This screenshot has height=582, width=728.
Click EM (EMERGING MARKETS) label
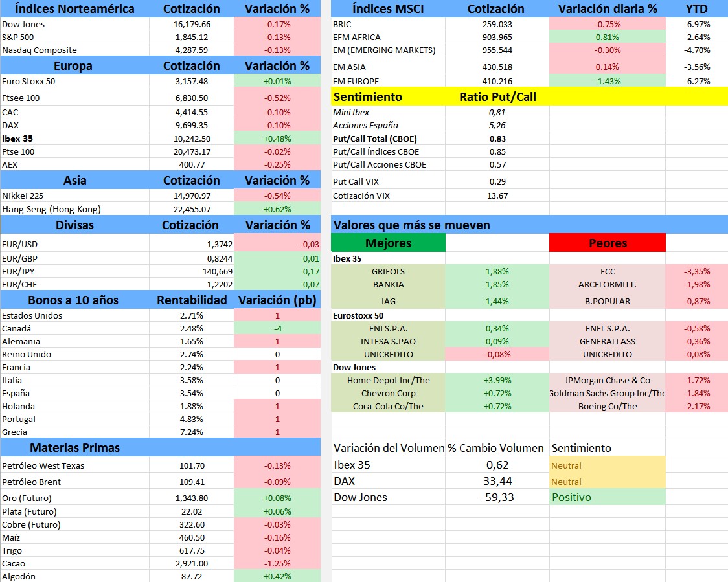pyautogui.click(x=388, y=50)
